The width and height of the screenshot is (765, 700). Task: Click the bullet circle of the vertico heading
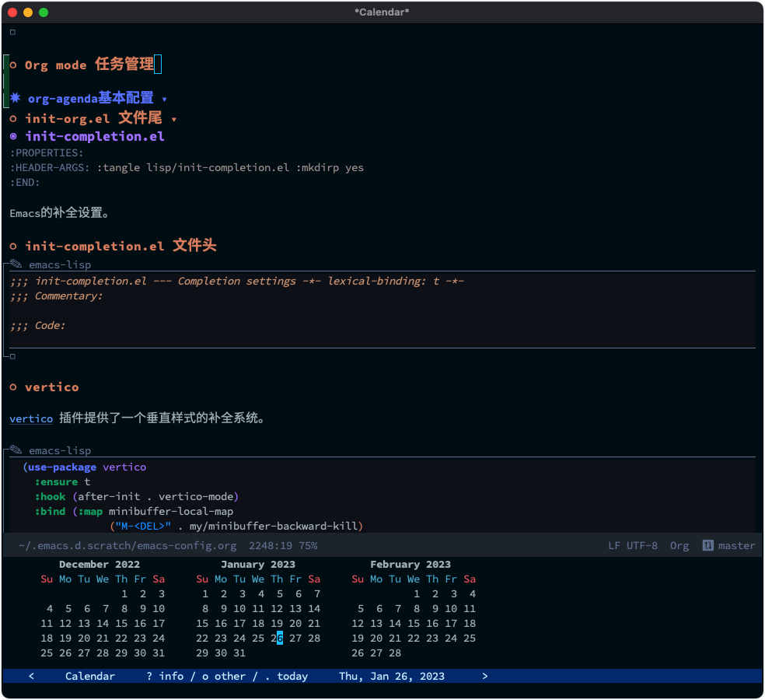click(13, 387)
